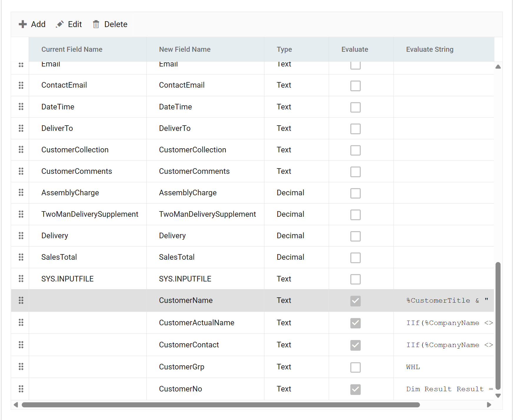This screenshot has height=420, width=513.
Task: Click the Edit pencil icon
Action: point(60,24)
